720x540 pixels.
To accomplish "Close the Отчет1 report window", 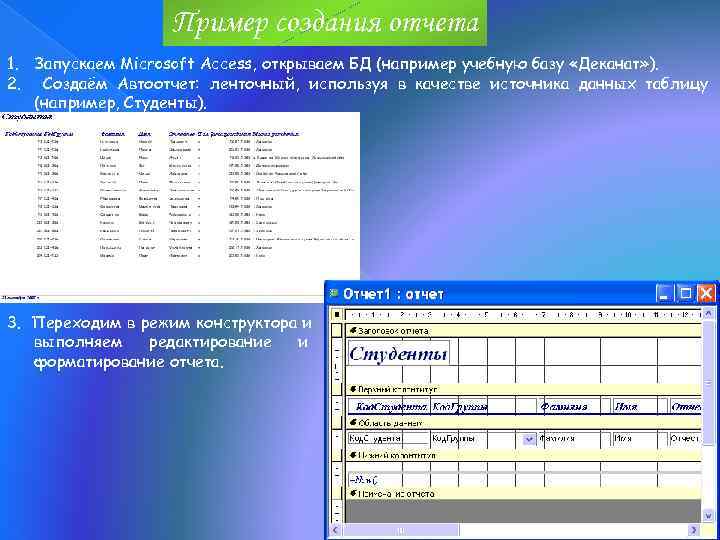I will click(706, 294).
